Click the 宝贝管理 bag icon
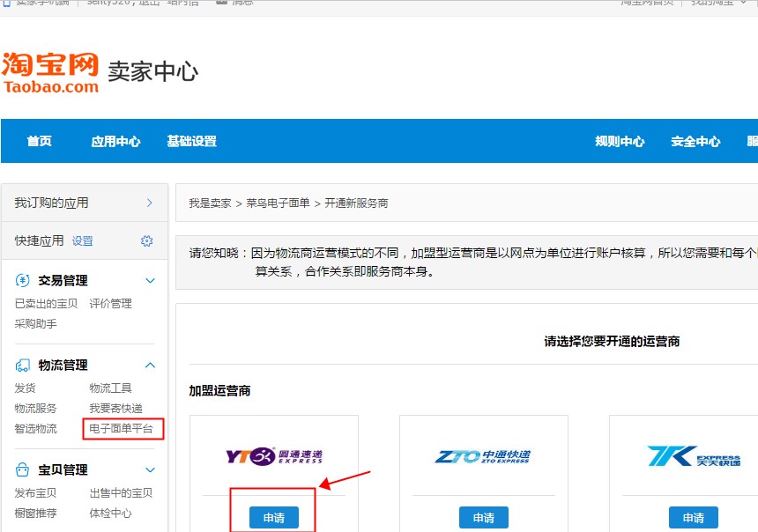Viewport: 758px width, 532px height. 22,469
